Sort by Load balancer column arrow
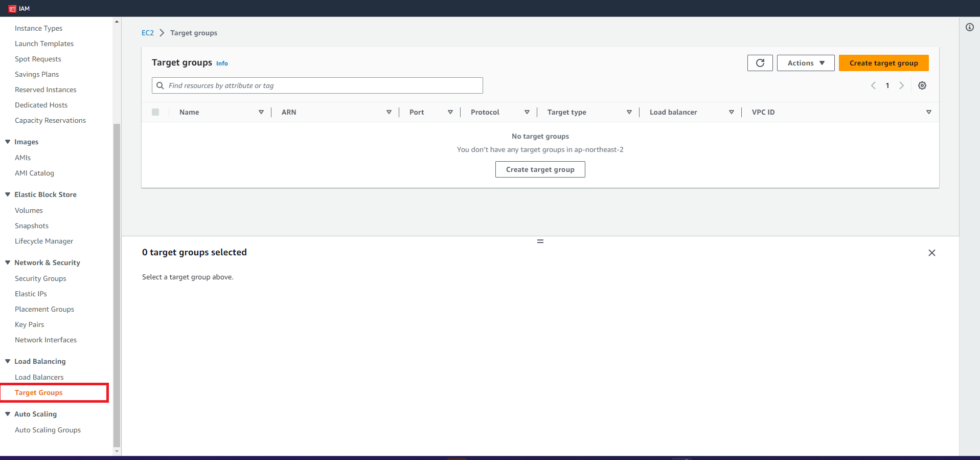The width and height of the screenshot is (980, 460). coord(732,112)
